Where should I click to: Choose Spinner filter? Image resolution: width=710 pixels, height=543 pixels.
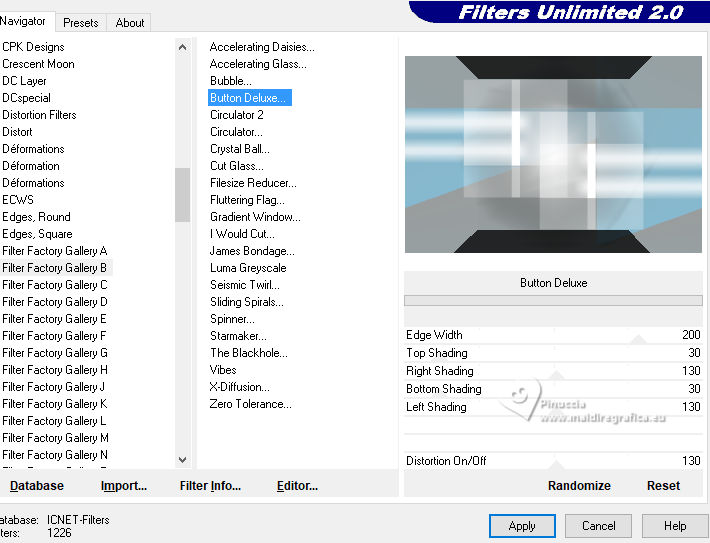232,319
